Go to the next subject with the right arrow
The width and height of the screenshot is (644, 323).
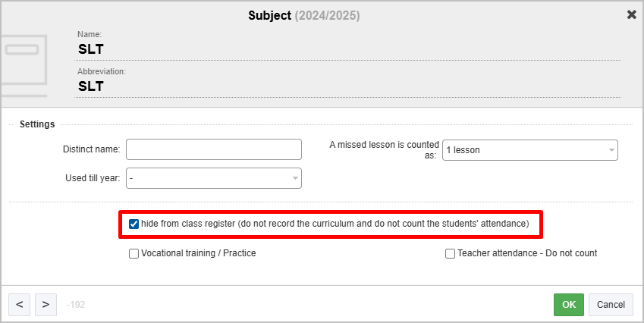46,305
